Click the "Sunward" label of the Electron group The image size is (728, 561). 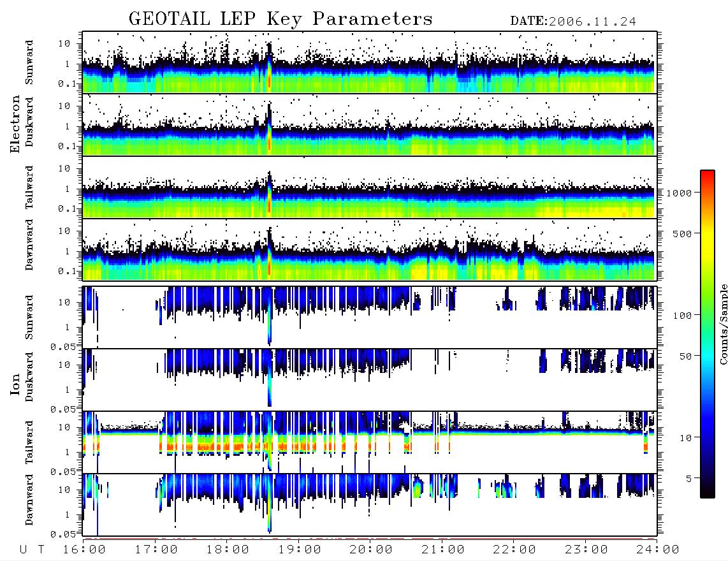29,62
